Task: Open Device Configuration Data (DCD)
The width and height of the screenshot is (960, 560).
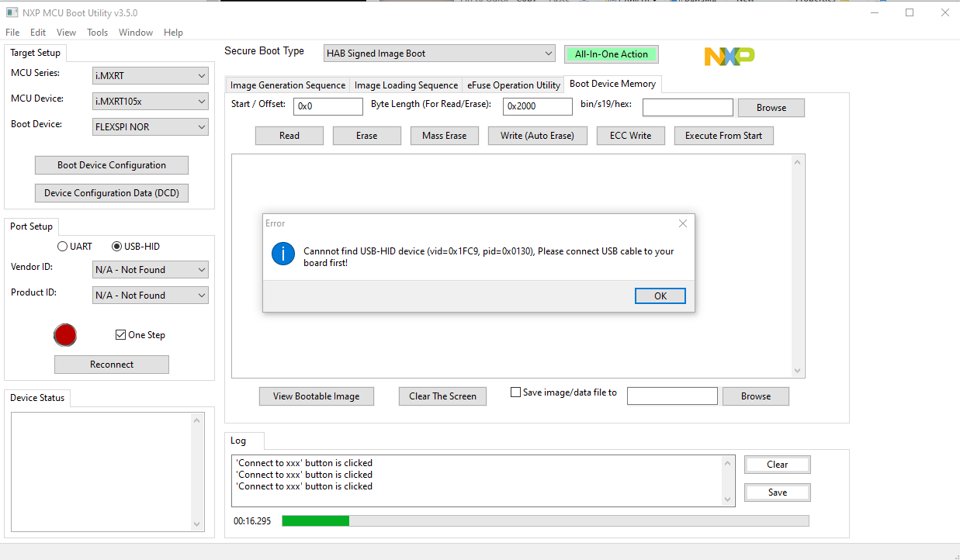Action: click(x=111, y=192)
